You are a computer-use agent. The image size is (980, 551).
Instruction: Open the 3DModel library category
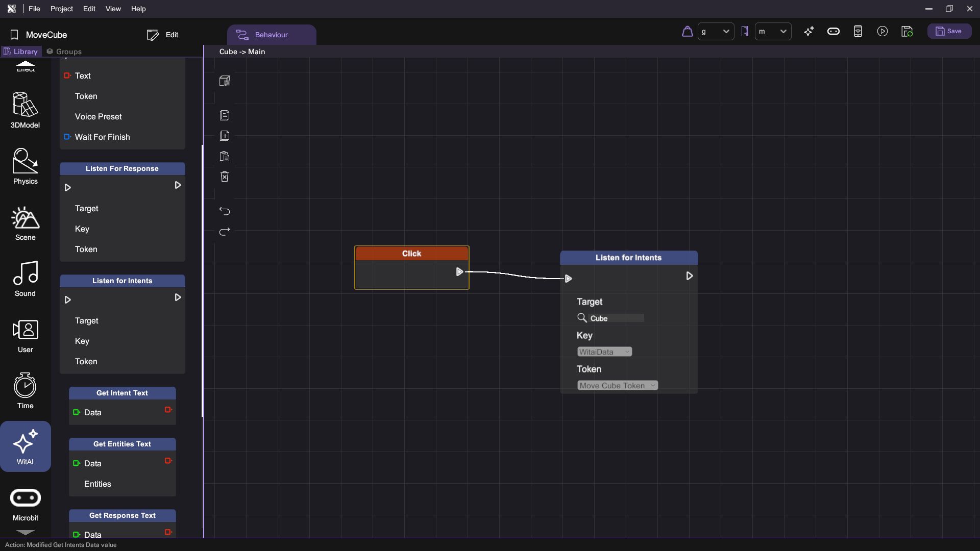point(25,110)
